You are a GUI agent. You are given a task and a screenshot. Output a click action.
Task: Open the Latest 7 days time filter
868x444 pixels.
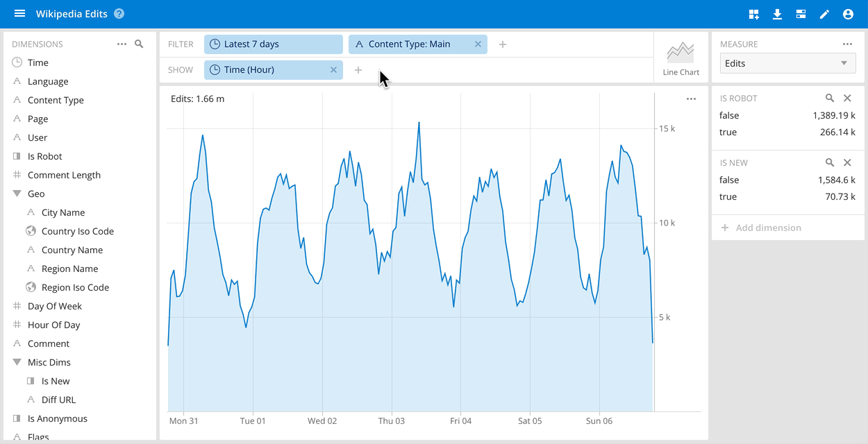tap(274, 44)
